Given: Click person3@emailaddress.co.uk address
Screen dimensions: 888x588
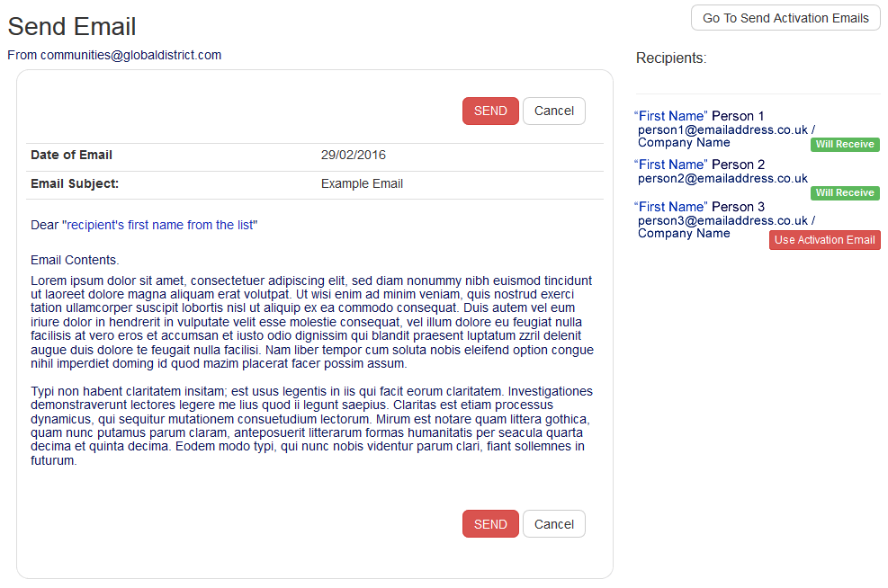Looking at the screenshot, I should click(722, 221).
